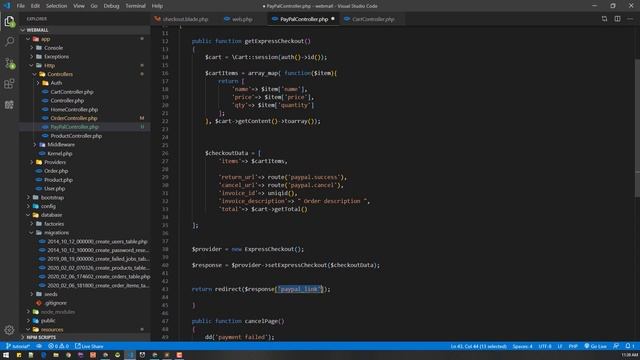Split the editor to the right
The height and width of the screenshot is (360, 640).
coord(617,19)
